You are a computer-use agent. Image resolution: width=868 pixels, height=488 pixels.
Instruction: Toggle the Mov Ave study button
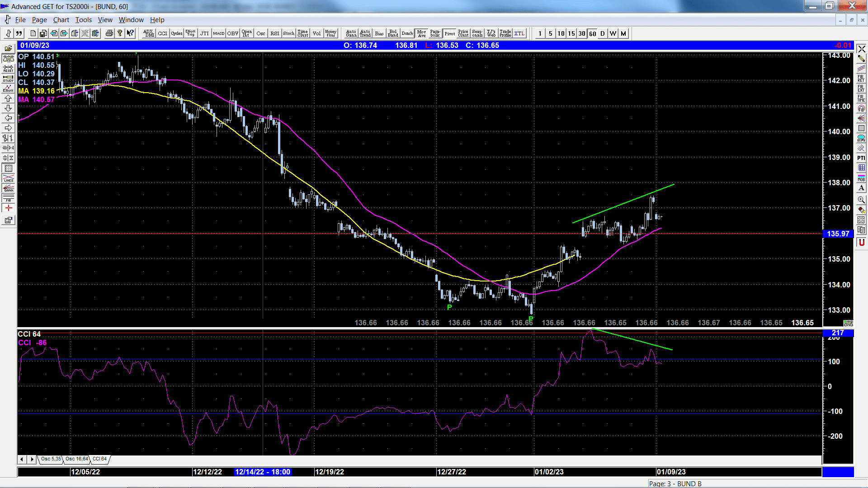coord(422,33)
